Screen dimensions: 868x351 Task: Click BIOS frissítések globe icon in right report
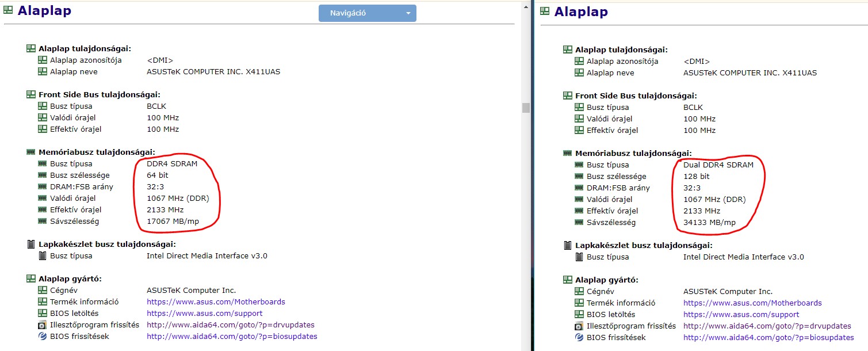point(579,337)
